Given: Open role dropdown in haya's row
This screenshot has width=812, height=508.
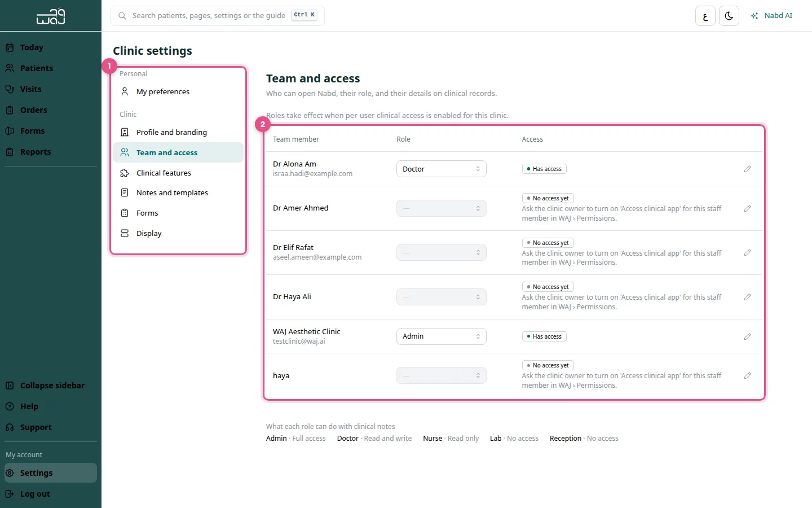Looking at the screenshot, I should (x=442, y=375).
